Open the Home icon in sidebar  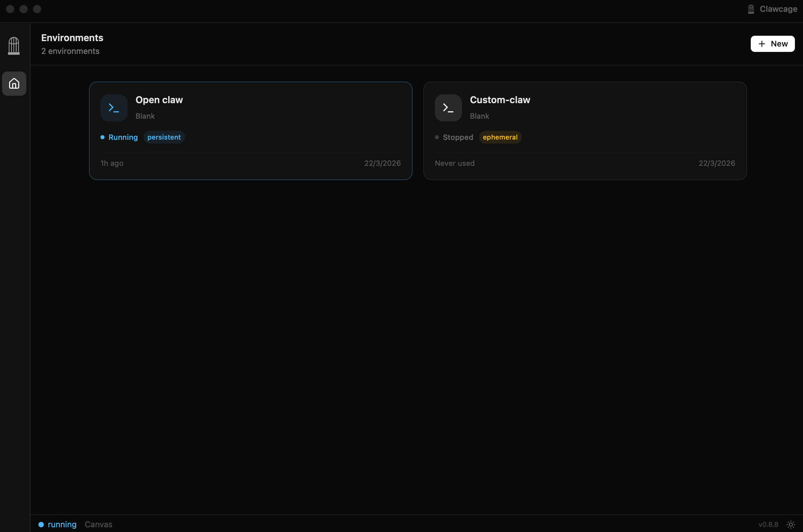14,84
